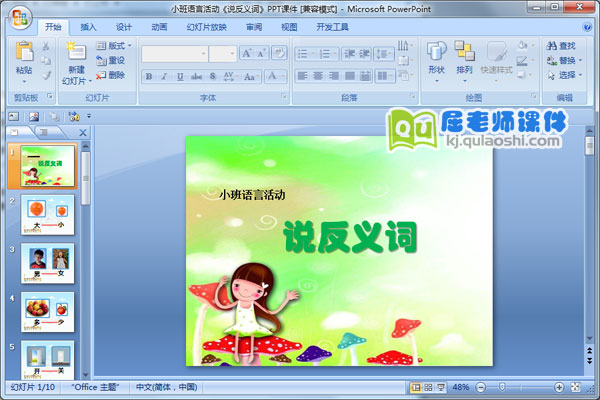Click the Format Painter brush icon

(x=46, y=75)
